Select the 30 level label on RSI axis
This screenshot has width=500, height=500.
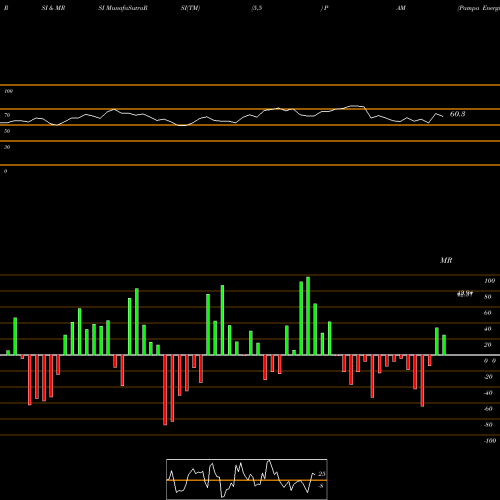tap(7, 147)
